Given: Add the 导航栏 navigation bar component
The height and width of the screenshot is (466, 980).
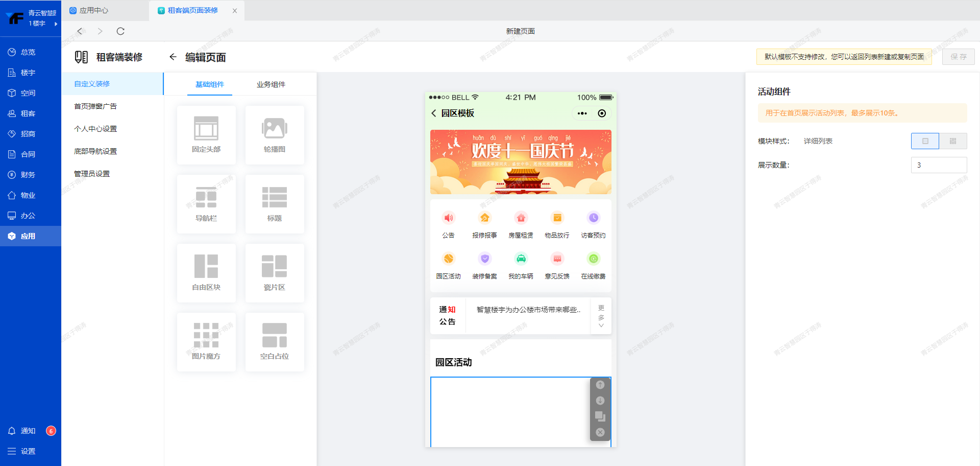Looking at the screenshot, I should pos(206,204).
